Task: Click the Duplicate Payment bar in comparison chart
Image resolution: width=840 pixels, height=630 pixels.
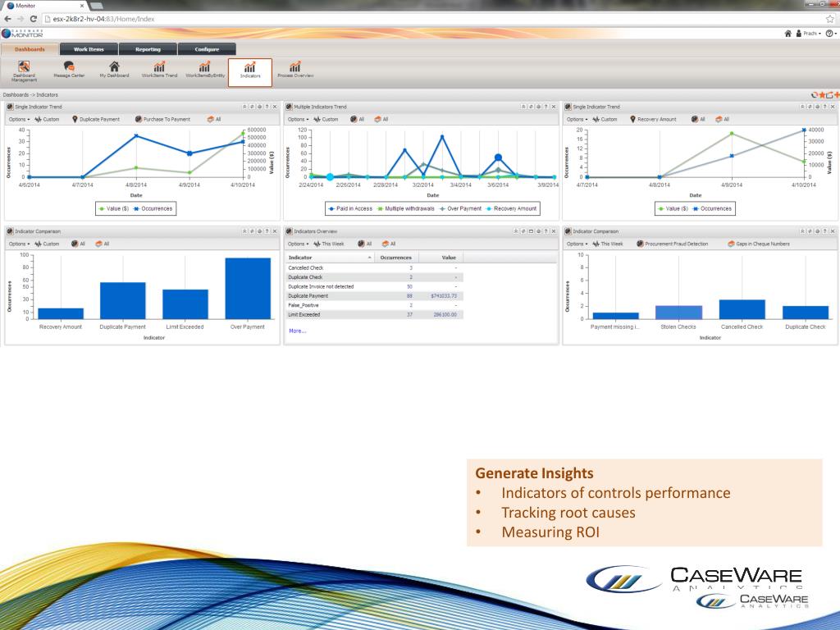Action: click(123, 300)
